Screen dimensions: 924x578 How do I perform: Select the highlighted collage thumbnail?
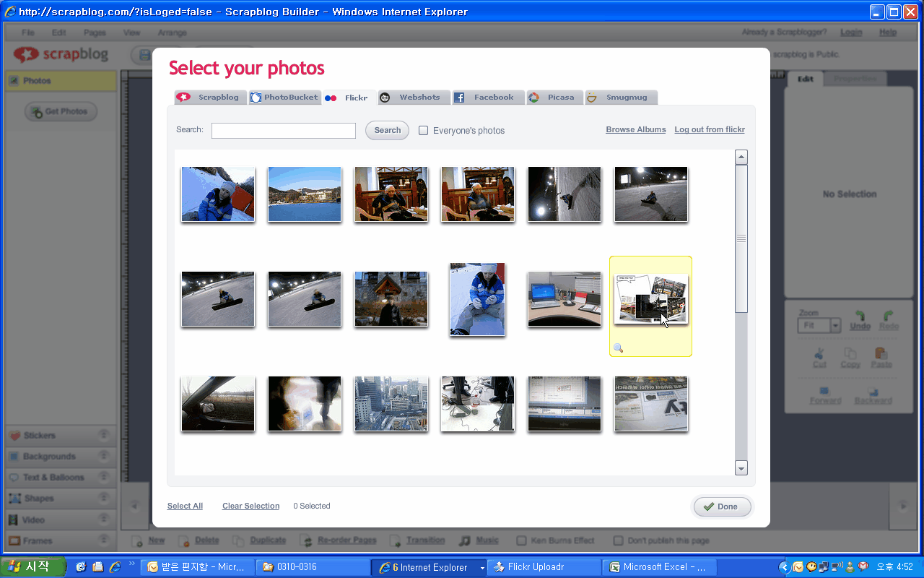point(651,299)
